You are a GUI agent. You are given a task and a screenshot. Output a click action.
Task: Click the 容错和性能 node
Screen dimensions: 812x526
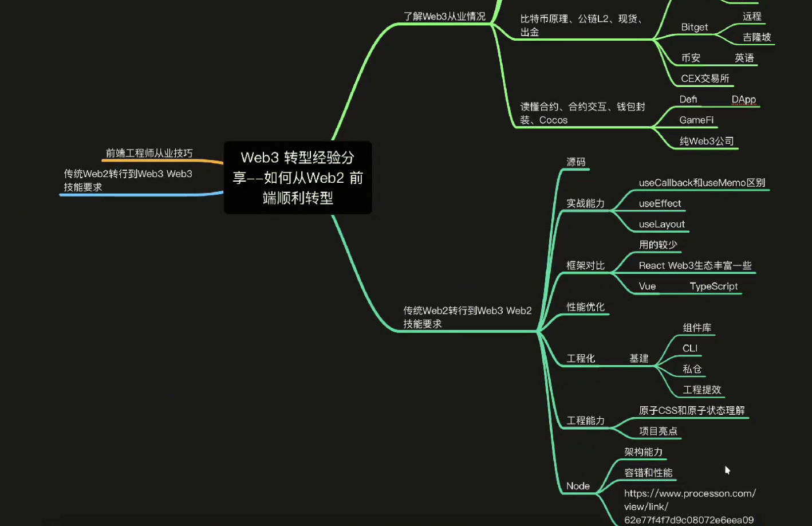[648, 473]
